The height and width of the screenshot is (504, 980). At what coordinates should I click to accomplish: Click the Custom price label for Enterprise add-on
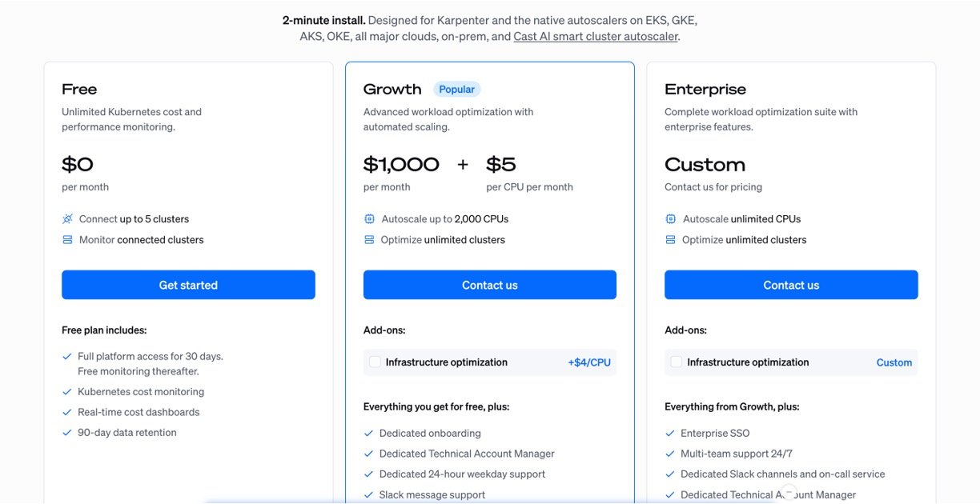coord(894,362)
